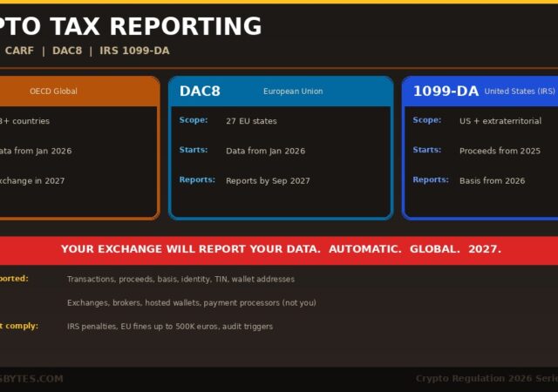
Task: Click 'Starts:' label in the DAC8 card
Action: pos(194,150)
